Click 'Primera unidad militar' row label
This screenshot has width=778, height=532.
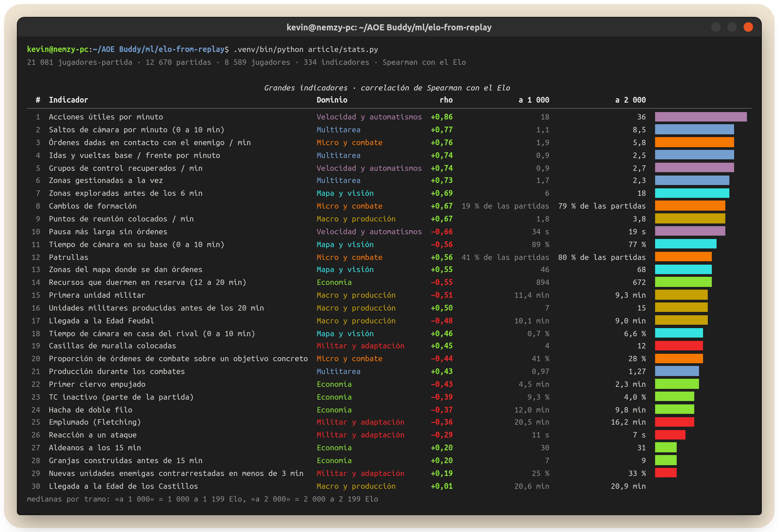click(97, 295)
